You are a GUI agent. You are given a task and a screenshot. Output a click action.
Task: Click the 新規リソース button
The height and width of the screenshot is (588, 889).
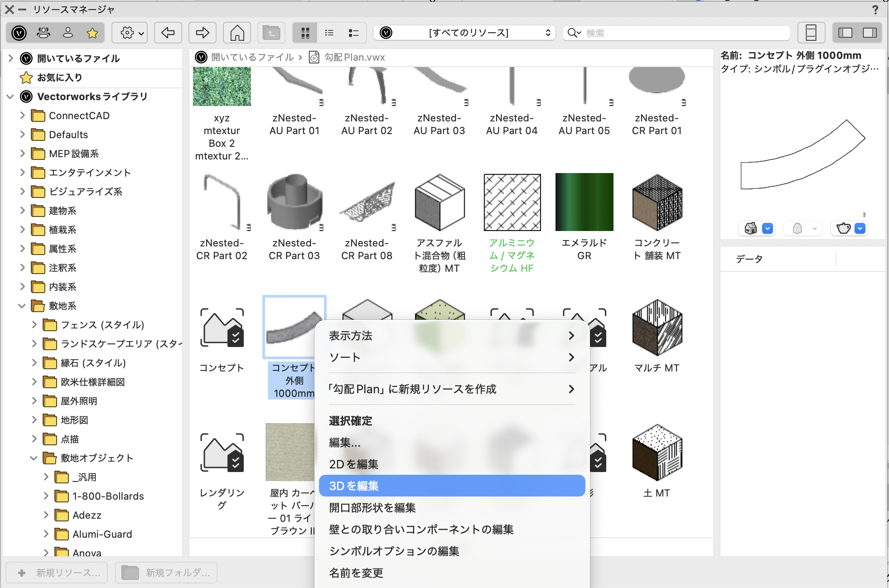[x=57, y=573]
